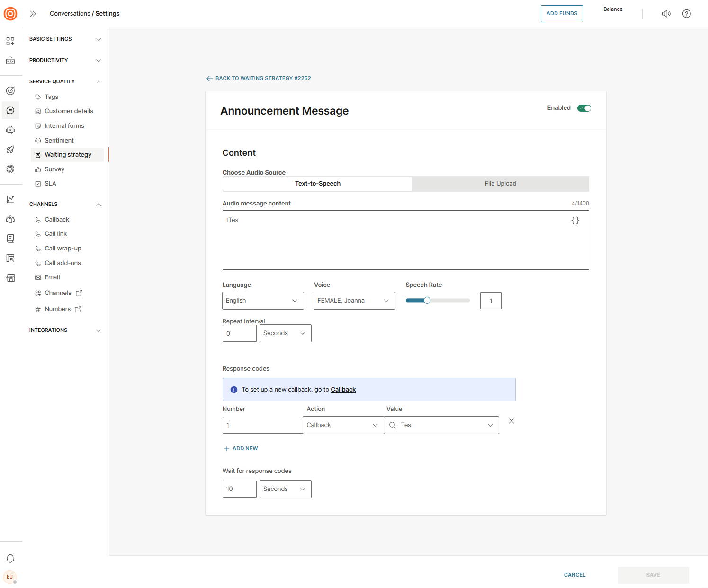
Task: Click the Speech Rate slider handle
Action: click(x=427, y=300)
